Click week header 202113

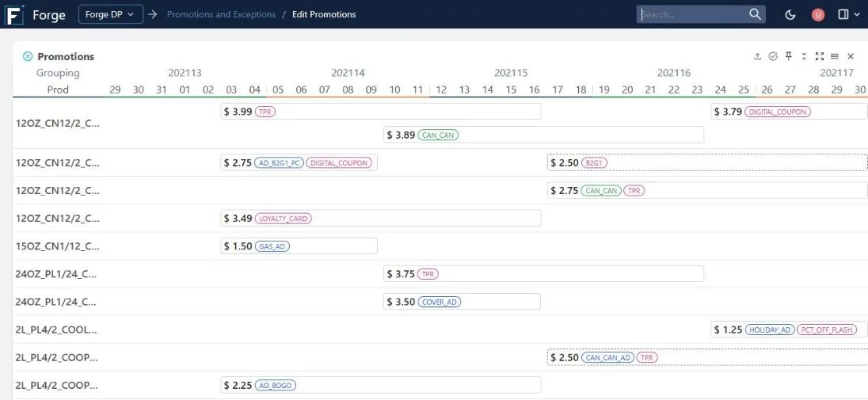tap(185, 73)
